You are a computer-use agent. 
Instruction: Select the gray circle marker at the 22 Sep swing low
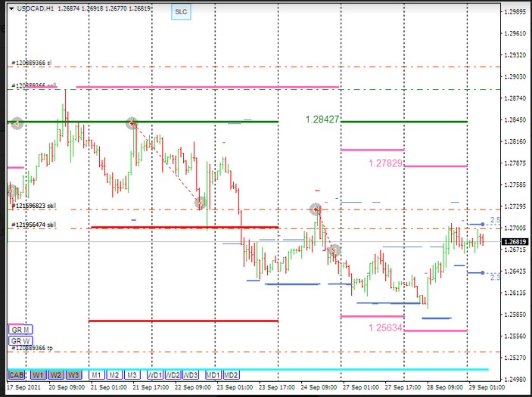200,203
